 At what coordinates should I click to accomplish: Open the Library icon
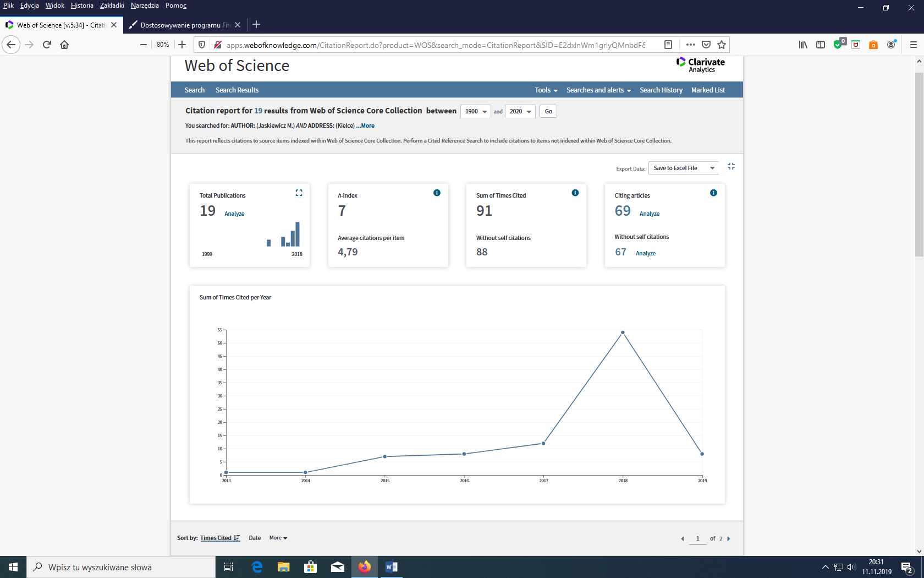pyautogui.click(x=803, y=45)
